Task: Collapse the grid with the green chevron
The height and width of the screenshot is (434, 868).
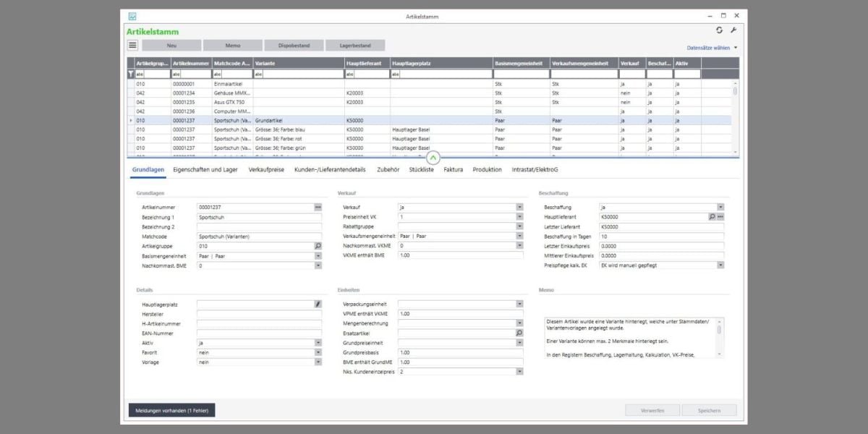Action: (433, 157)
